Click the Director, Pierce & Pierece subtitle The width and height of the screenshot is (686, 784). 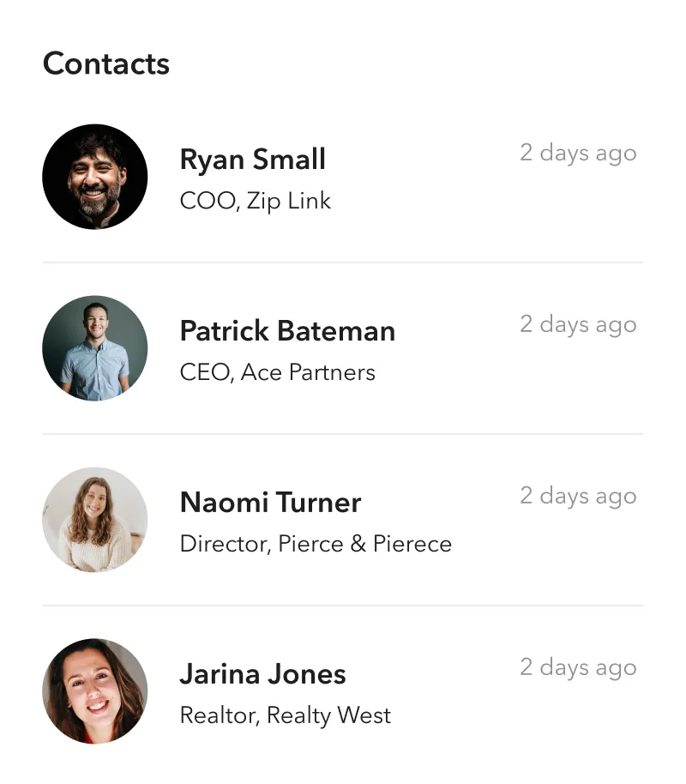coord(316,544)
